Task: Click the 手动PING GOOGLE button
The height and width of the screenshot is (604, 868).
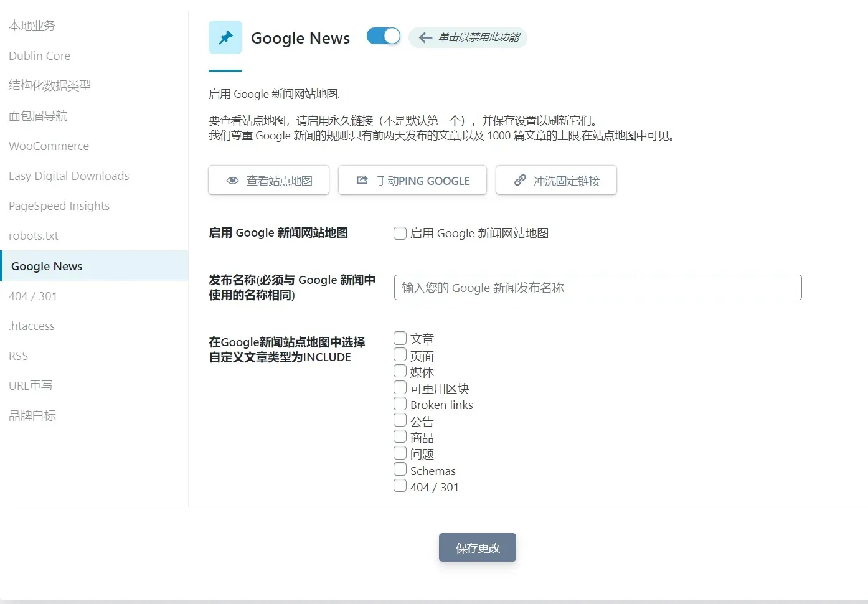Action: (412, 180)
